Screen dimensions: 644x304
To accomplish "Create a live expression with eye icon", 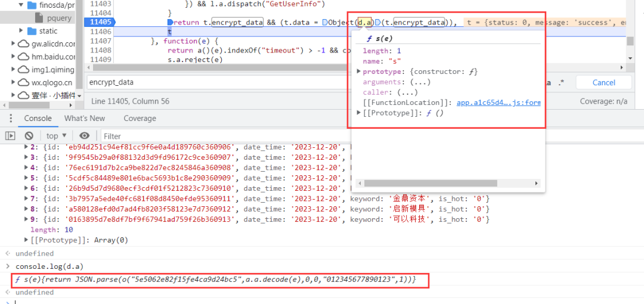I will coord(85,135).
